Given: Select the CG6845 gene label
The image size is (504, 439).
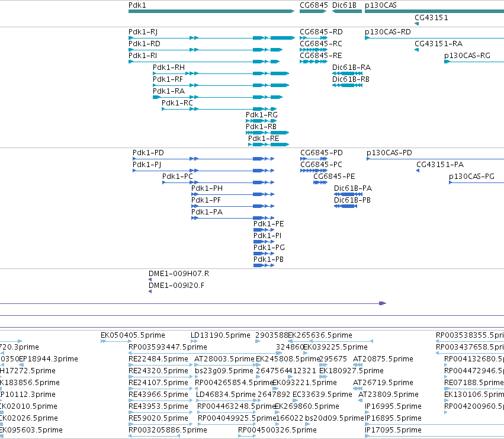Looking at the screenshot, I should 314,5.
